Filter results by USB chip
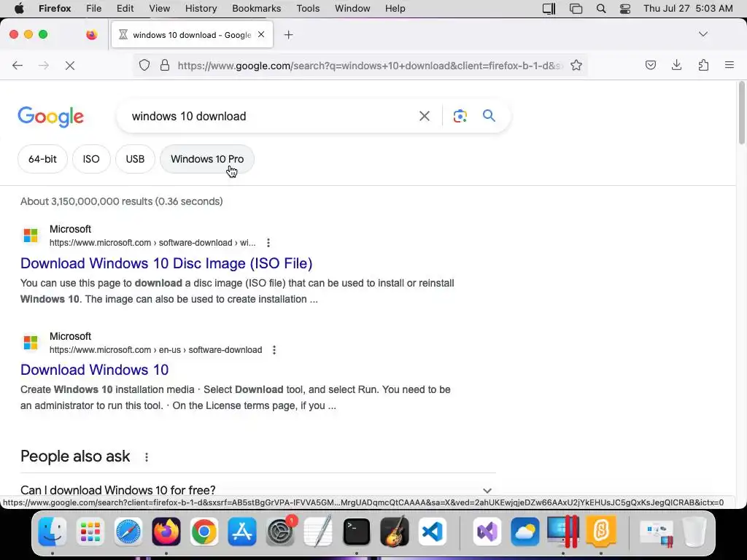 [x=135, y=159]
